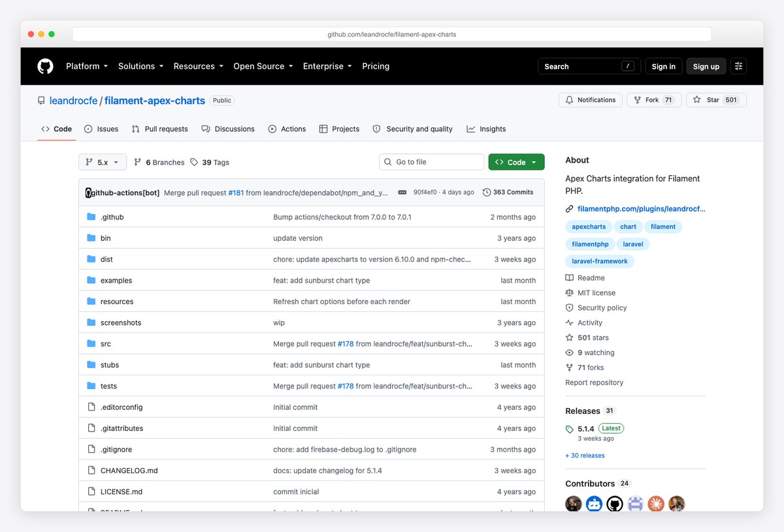Click the LICENSE.md file icon
The image size is (784, 532).
pos(91,492)
